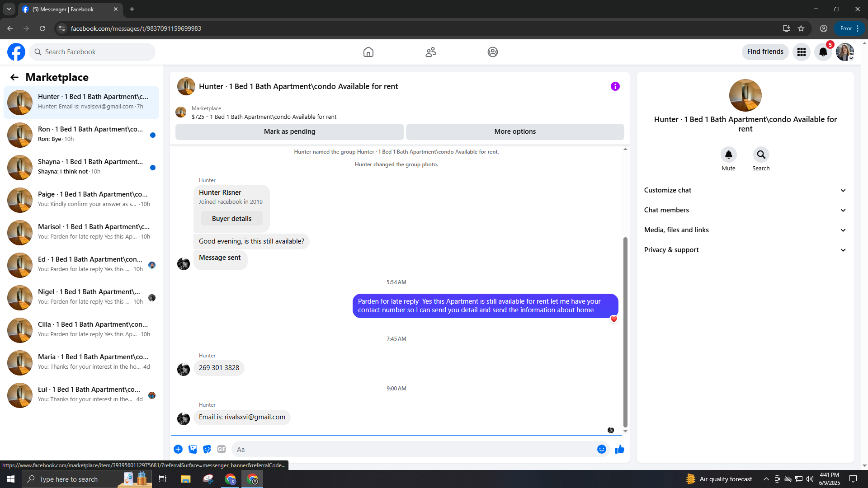Open the Łuł apartment conversation

[81, 395]
